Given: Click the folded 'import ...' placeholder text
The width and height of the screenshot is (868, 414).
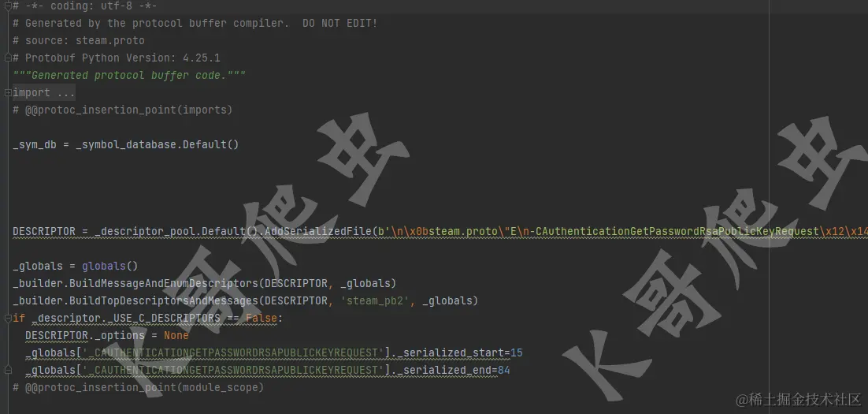Looking at the screenshot, I should [x=44, y=92].
